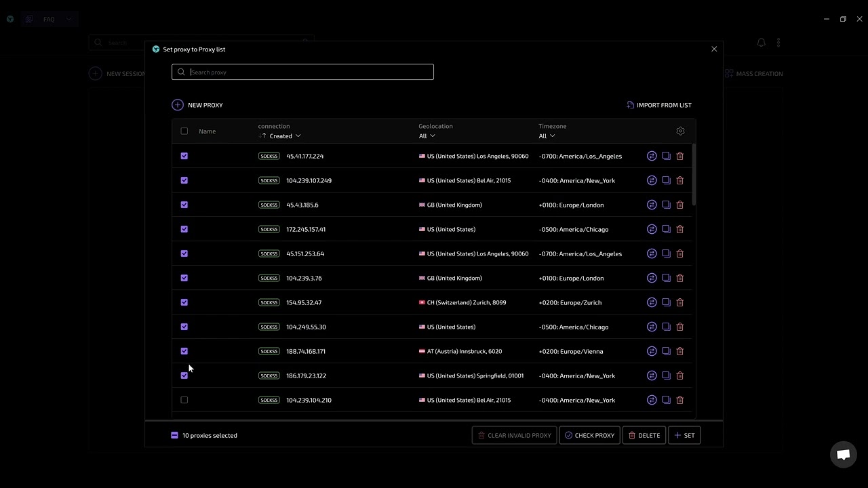Click the SET button

click(x=684, y=435)
